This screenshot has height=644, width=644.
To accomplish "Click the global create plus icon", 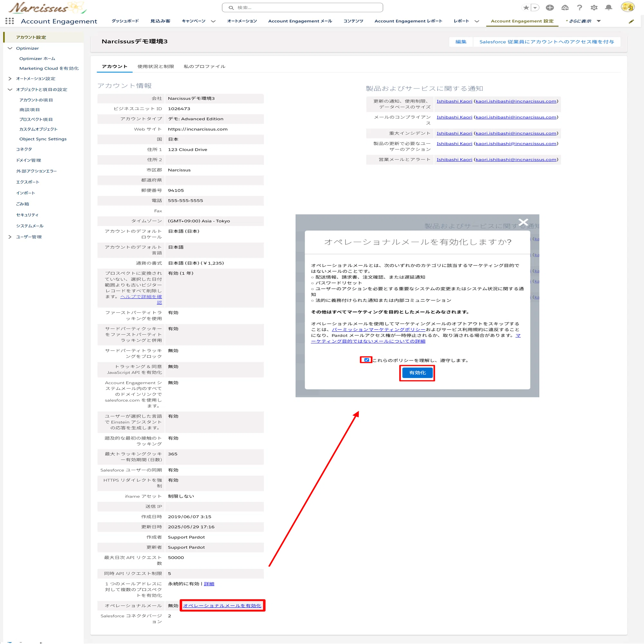I will (x=550, y=7).
